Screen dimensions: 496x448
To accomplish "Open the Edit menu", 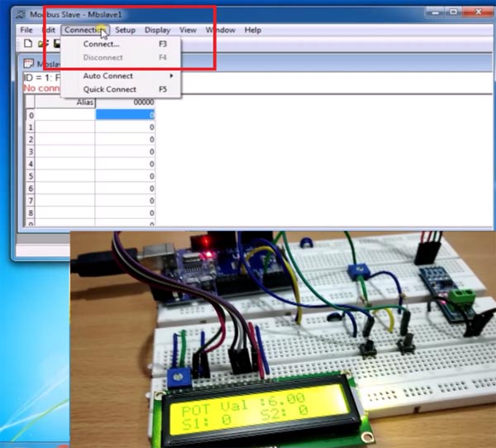I will [x=49, y=30].
